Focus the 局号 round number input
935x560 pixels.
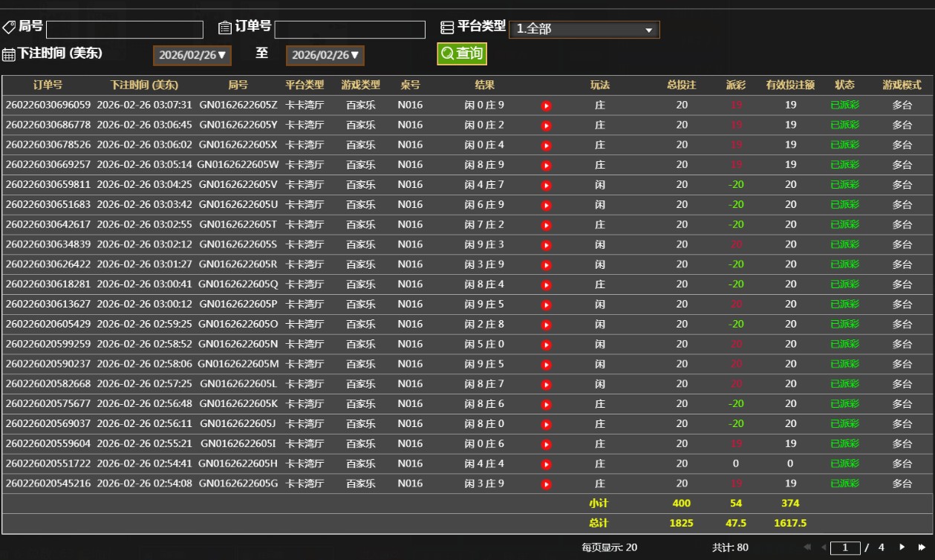(125, 30)
